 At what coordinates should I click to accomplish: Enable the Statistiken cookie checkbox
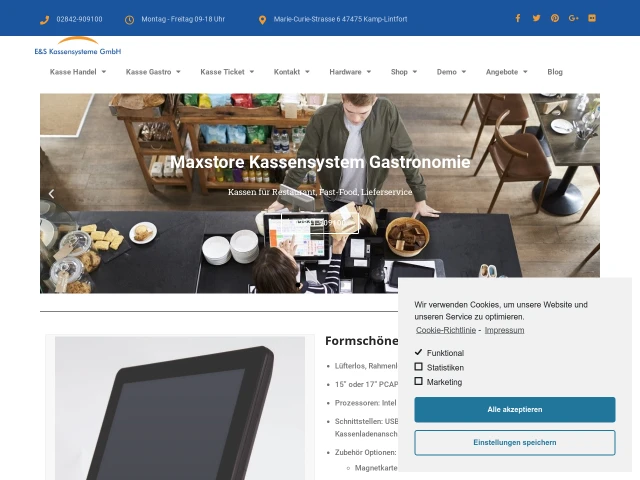coord(418,367)
